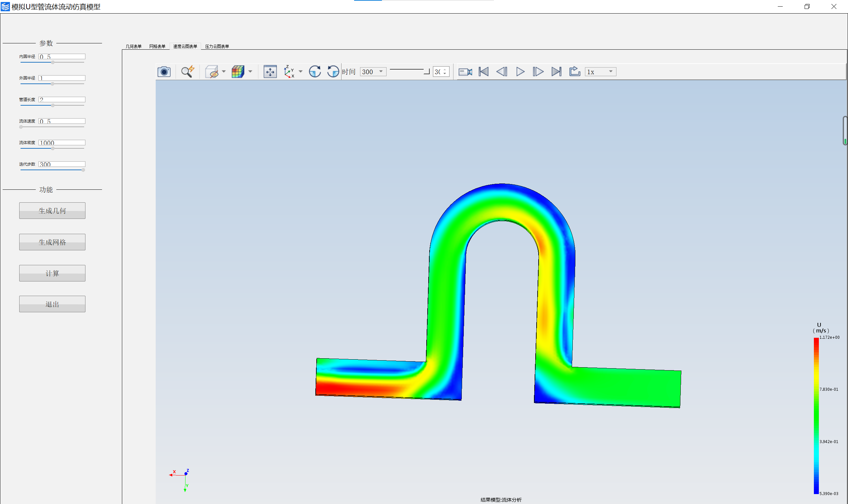Viewport: 848px width, 504px height.
Task: Click the legend maximum value 1.172e+00
Action: point(829,337)
